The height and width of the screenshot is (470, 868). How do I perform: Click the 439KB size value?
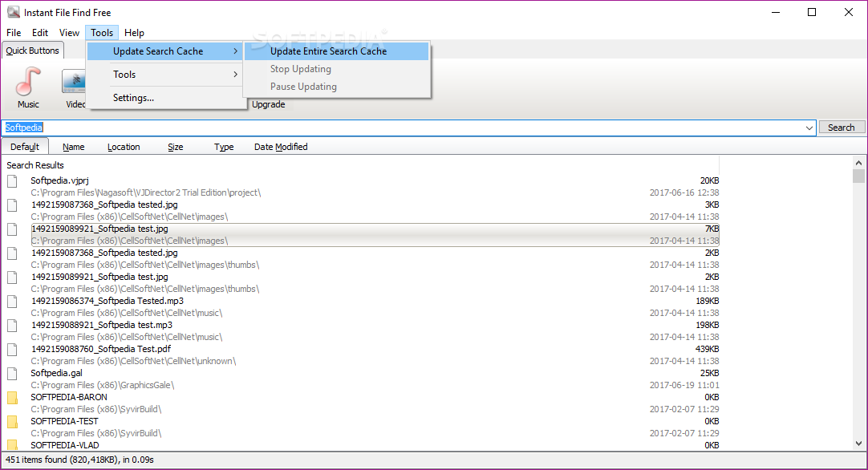(x=707, y=349)
